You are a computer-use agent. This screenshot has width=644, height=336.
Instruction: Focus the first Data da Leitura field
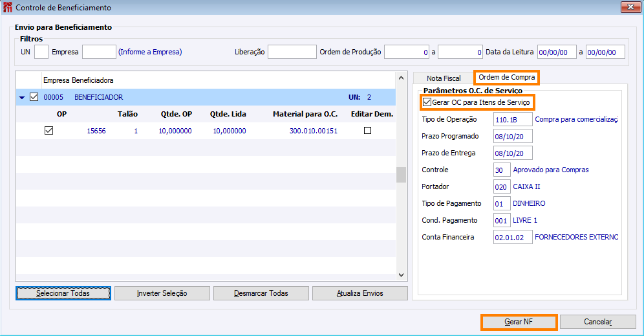pyautogui.click(x=557, y=52)
